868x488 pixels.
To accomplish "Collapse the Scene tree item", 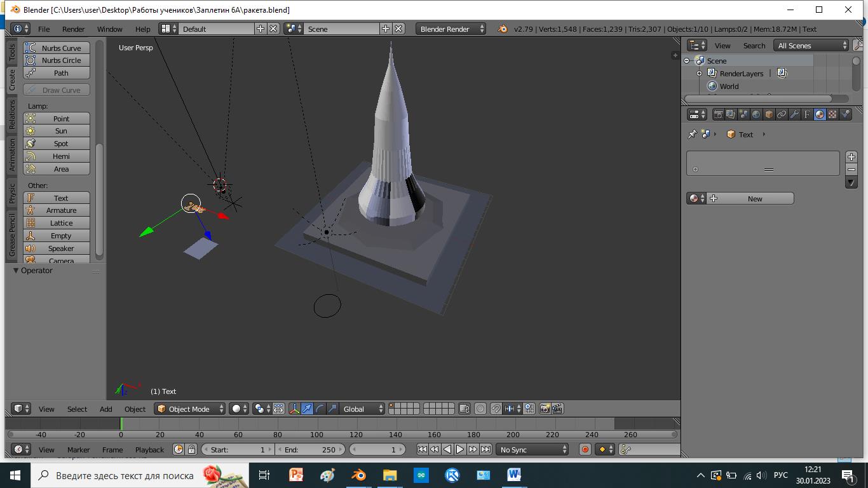I will point(687,61).
